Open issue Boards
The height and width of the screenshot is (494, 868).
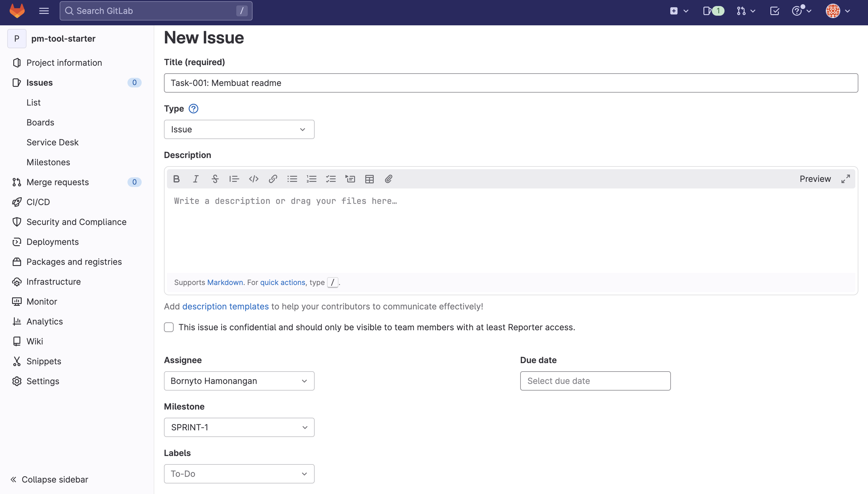pos(40,122)
